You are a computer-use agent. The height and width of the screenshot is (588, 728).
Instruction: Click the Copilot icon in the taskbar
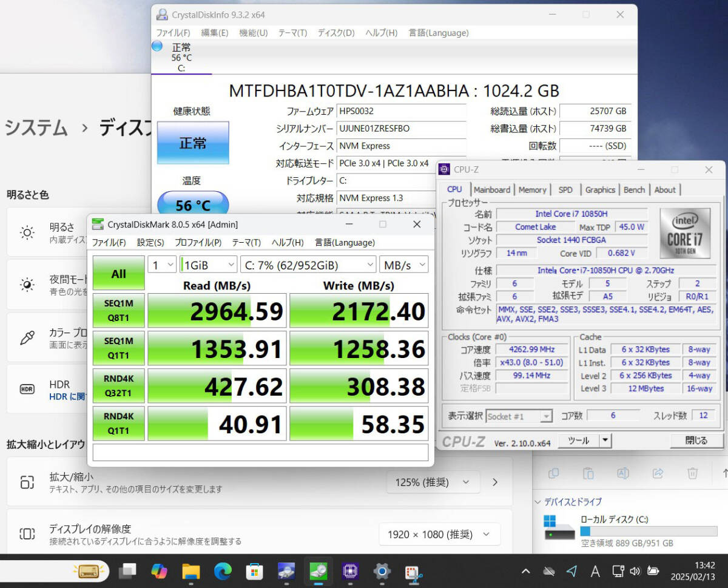pyautogui.click(x=159, y=571)
